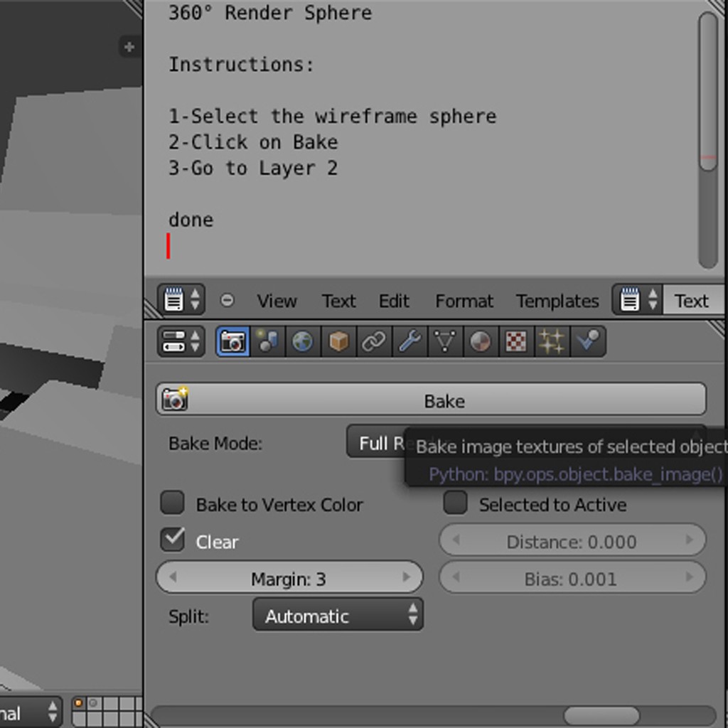The height and width of the screenshot is (728, 728).
Task: Click the Bake button
Action: click(444, 400)
